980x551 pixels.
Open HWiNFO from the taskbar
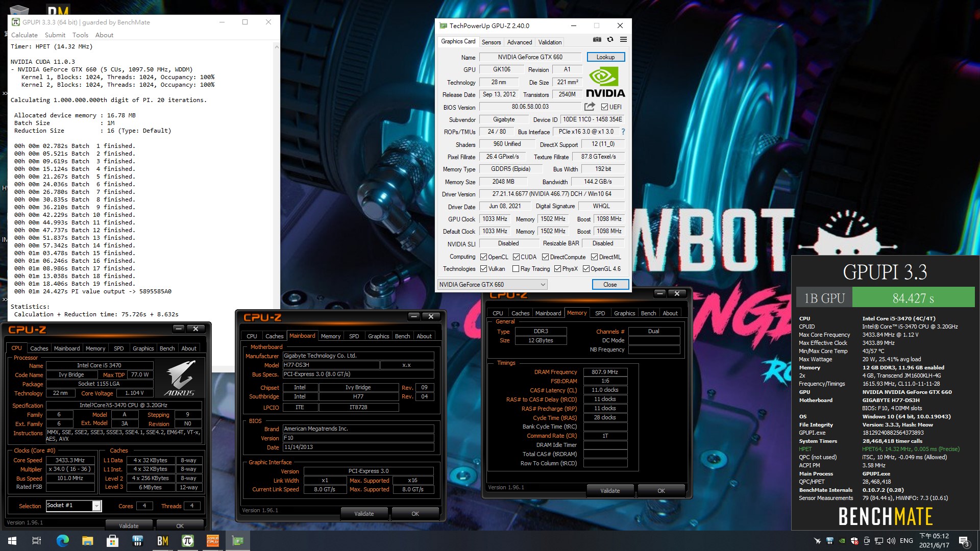click(137, 541)
